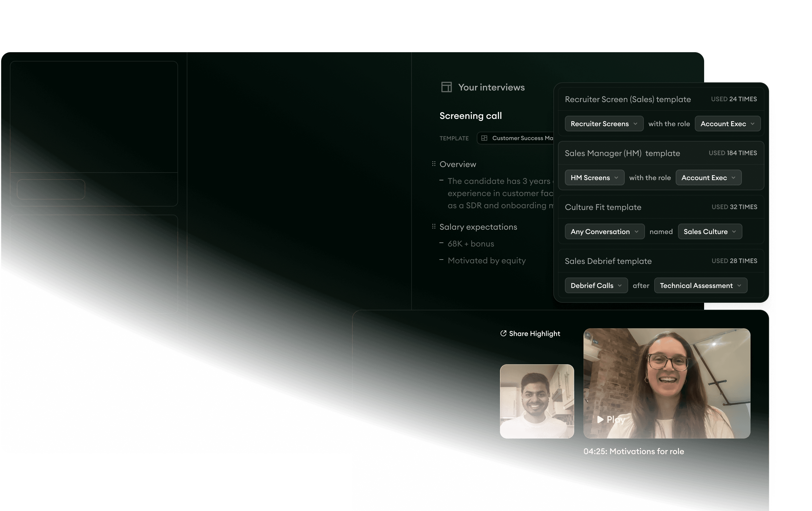
Task: Click the Customer Success template grid icon
Action: tap(484, 138)
